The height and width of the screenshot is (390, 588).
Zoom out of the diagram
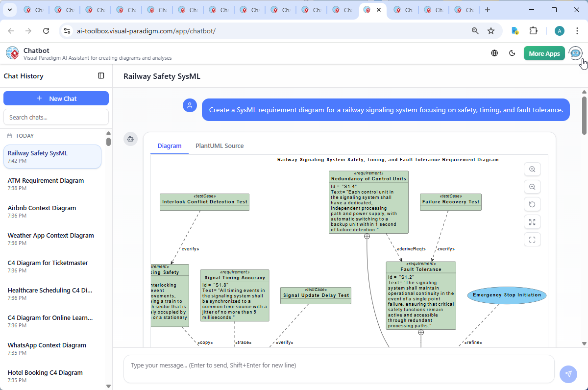tap(532, 187)
